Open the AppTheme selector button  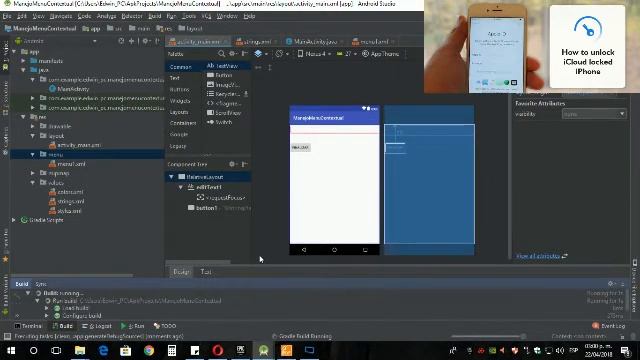click(380, 53)
